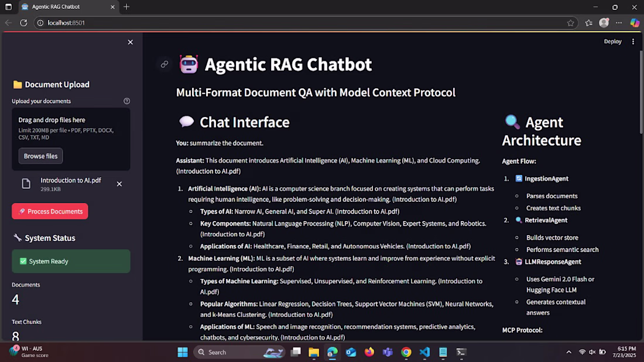This screenshot has height=362, width=644.
Task: Click the RetrievalAgent magnifier icon
Action: pos(519,220)
